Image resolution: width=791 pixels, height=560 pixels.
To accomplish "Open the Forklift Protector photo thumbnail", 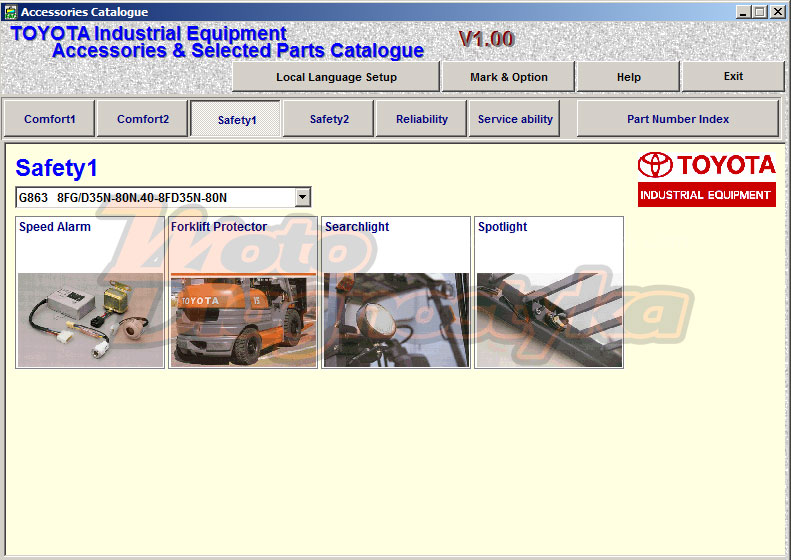I will (x=243, y=320).
